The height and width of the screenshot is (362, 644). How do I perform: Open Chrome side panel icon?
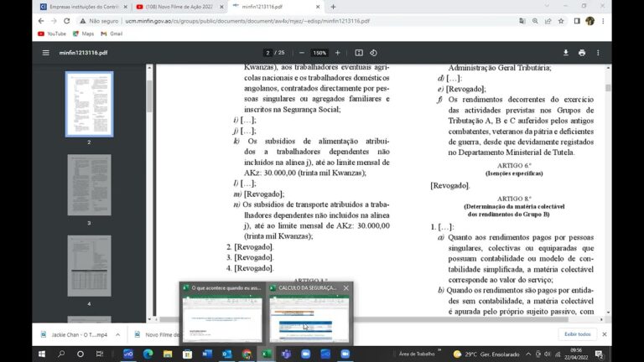pos(577,21)
